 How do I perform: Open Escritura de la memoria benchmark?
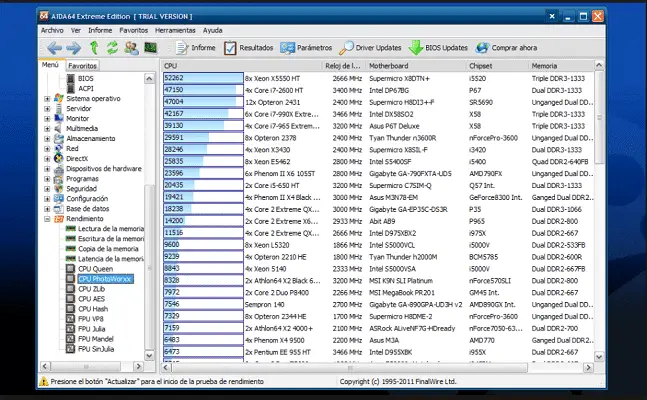coord(111,239)
